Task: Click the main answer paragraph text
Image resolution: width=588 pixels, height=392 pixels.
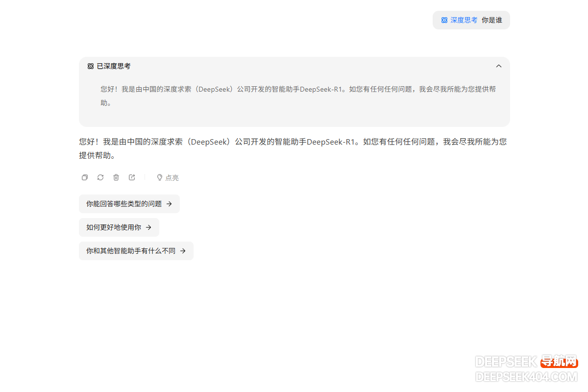Action: tap(293, 148)
